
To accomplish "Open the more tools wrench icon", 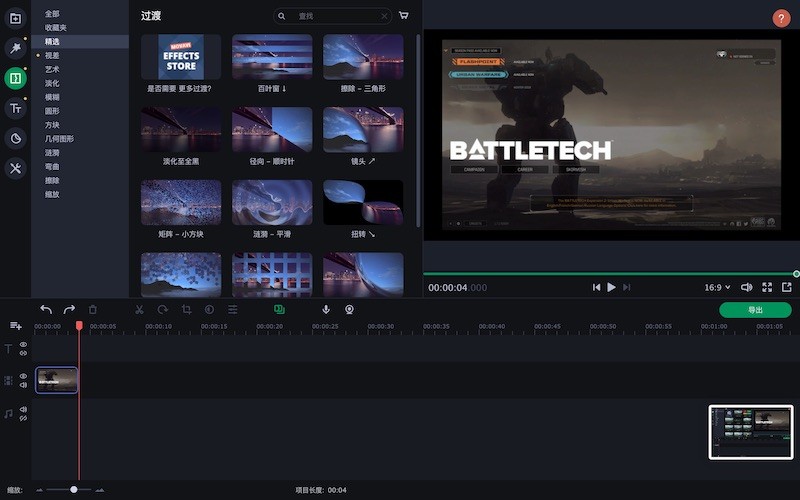I will 15,168.
